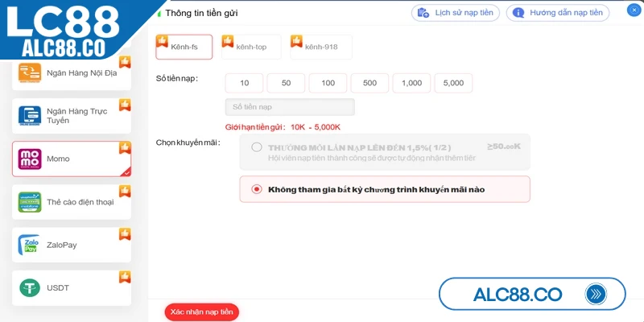
Task: Click the USDT Tether coin icon
Action: [x=30, y=288]
